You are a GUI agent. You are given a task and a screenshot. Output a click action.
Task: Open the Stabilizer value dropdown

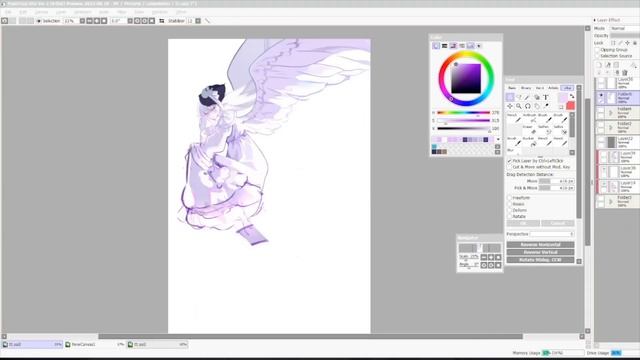(x=198, y=21)
